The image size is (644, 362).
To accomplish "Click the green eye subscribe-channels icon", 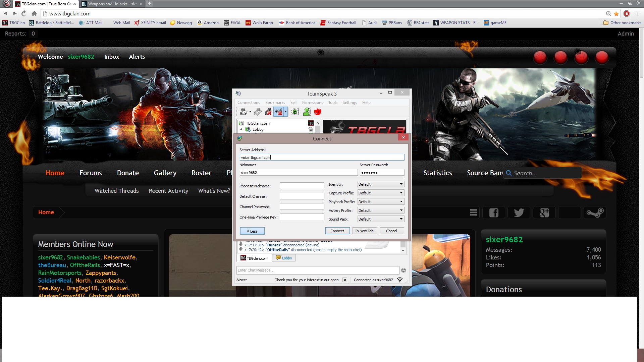I will click(x=295, y=112).
